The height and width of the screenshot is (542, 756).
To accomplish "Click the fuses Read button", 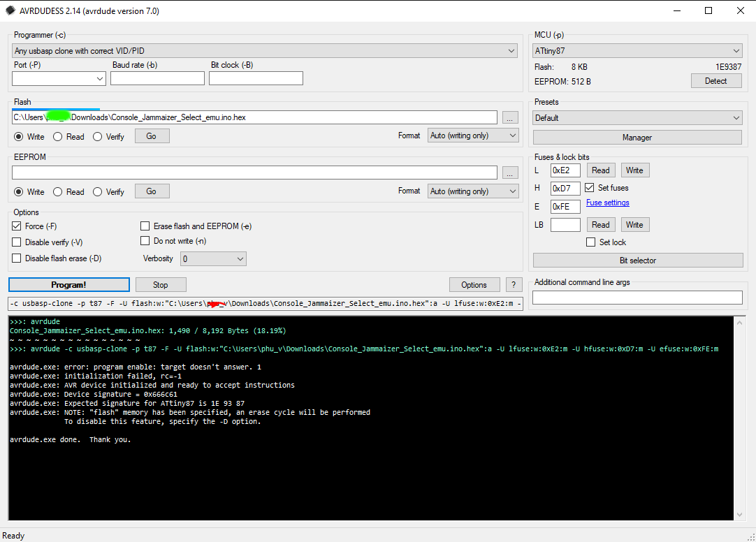I will [601, 170].
